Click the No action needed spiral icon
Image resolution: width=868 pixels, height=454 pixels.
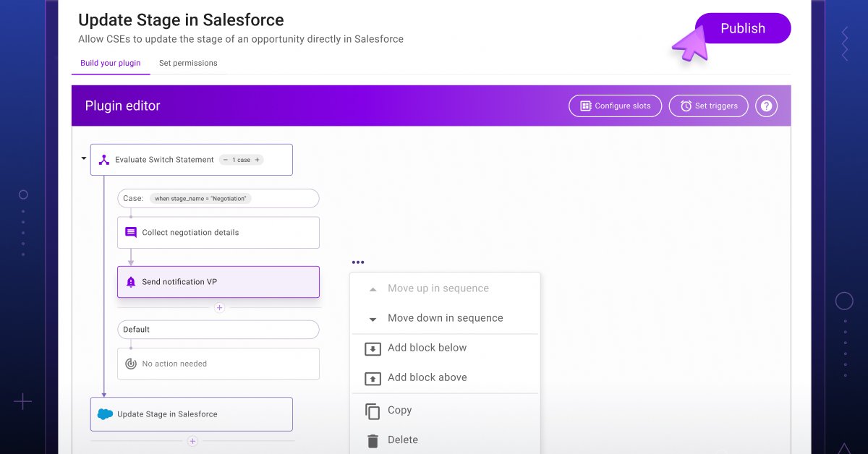tap(131, 364)
